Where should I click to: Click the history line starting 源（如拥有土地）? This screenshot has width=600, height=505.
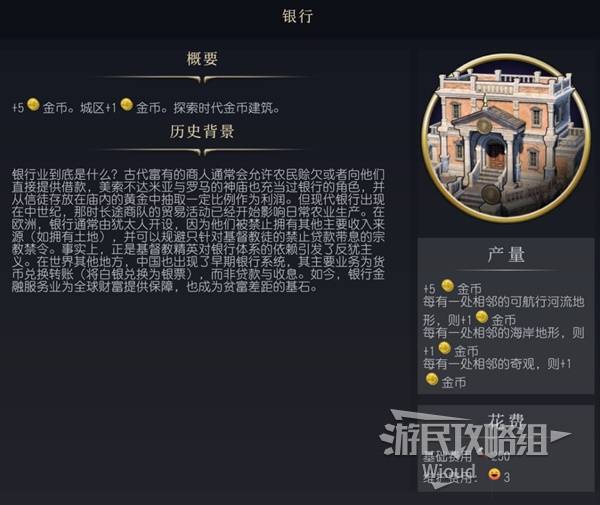coord(198,237)
